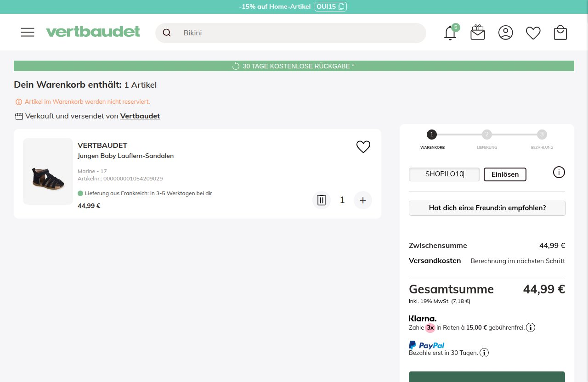Image resolution: width=588 pixels, height=382 pixels.
Task: Click the -15% auf Home-Artikel promo text
Action: tap(275, 6)
